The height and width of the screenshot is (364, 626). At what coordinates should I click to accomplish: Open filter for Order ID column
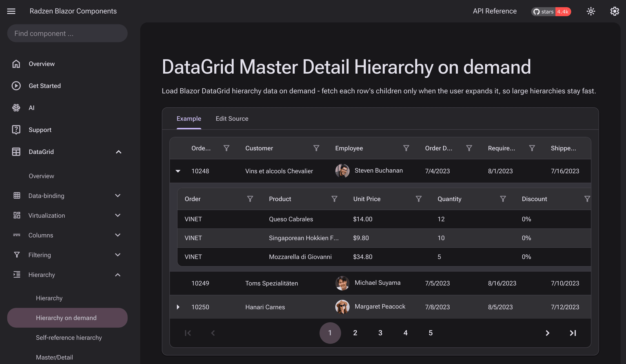[x=226, y=148]
